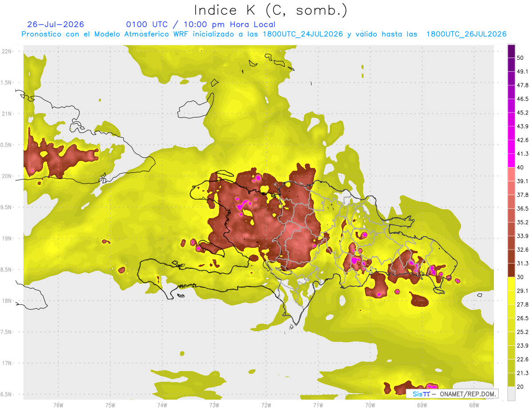Click the legend value "50"
Screen dimensions: 532x411
pyautogui.click(x=520, y=58)
